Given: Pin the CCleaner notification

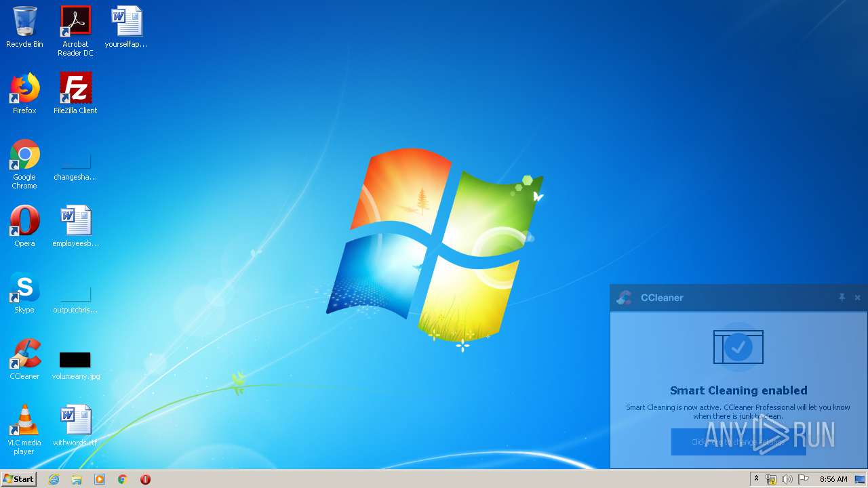Looking at the screenshot, I should (x=842, y=298).
